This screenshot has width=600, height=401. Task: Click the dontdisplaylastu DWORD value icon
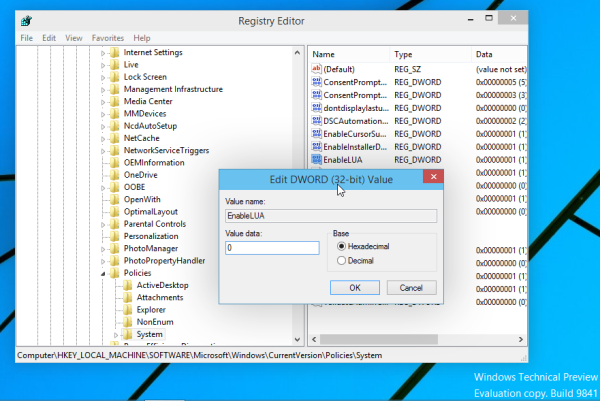pos(317,107)
